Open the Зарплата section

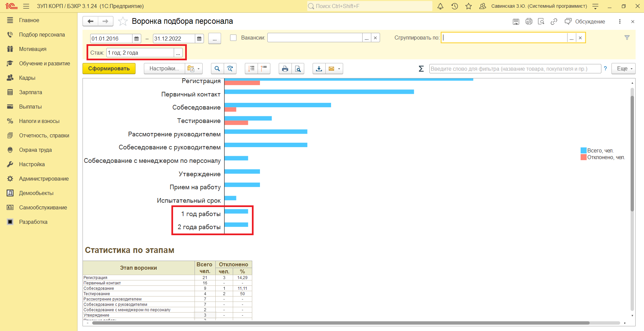[x=31, y=92]
